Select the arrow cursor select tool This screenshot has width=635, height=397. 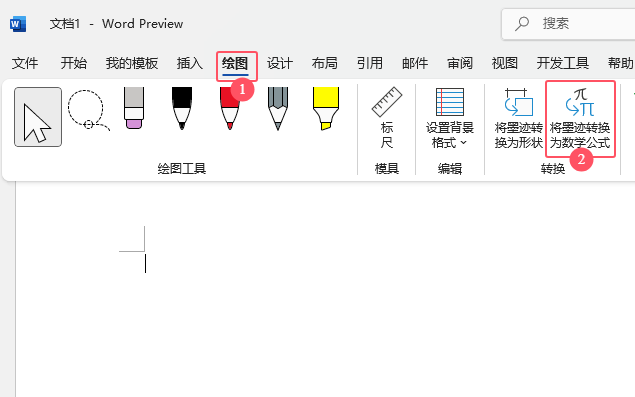point(38,117)
